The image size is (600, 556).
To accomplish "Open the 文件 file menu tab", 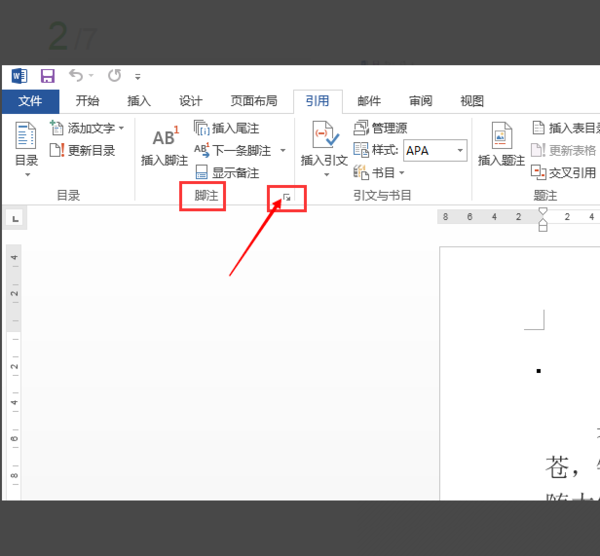I will click(x=31, y=101).
